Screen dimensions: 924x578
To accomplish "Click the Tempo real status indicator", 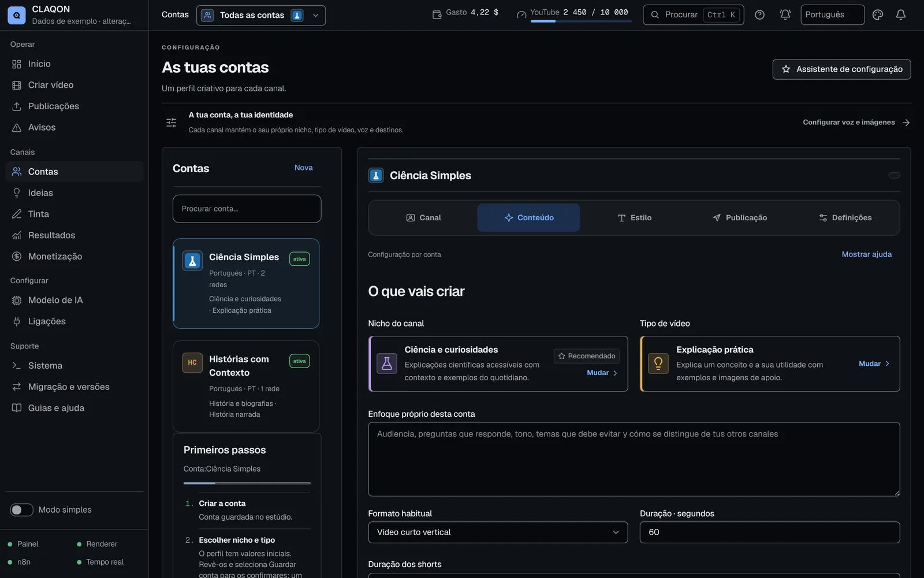I will point(100,562).
